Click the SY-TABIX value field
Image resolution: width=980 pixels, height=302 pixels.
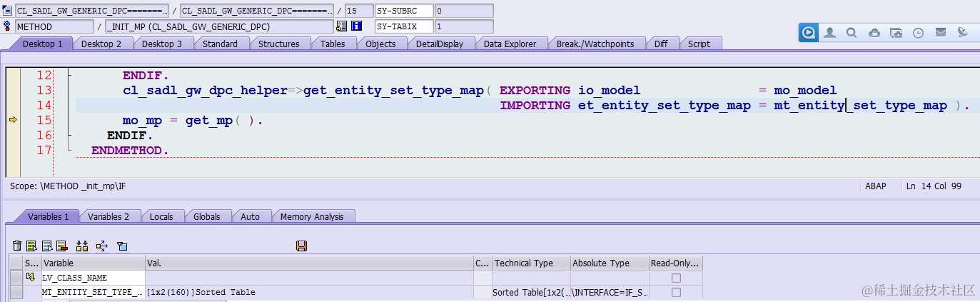[463, 26]
